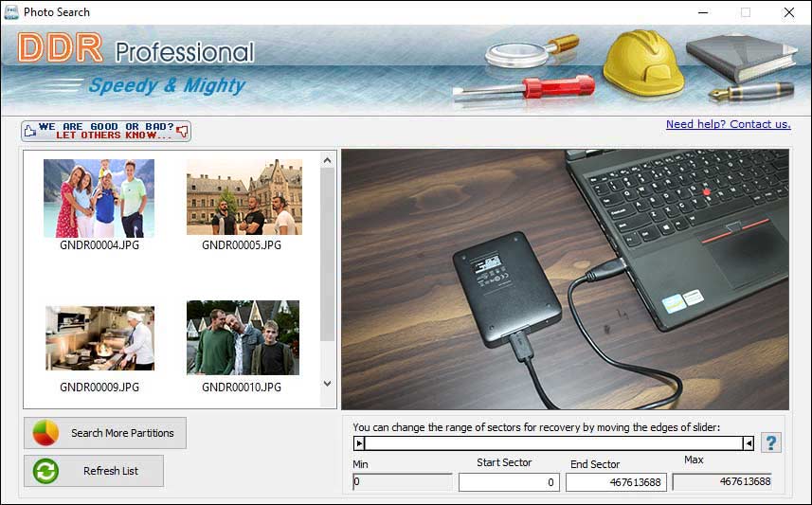Click the GNDR00009.JPG file name

(x=99, y=387)
